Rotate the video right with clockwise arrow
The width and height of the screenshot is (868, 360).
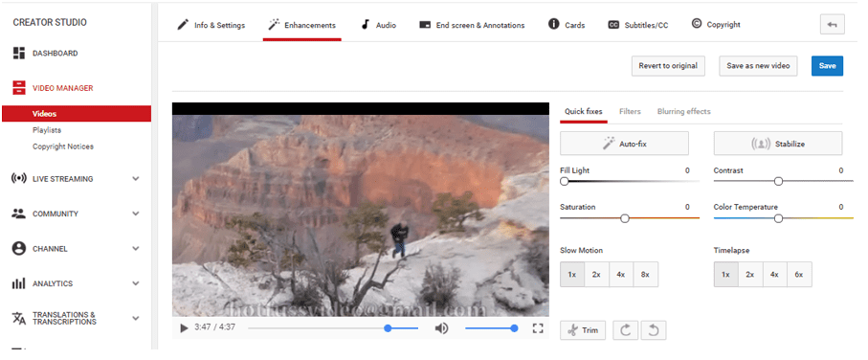tap(626, 330)
